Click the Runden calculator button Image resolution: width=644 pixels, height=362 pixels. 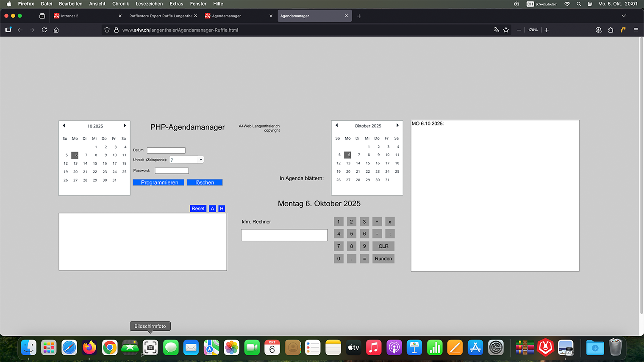tap(383, 259)
